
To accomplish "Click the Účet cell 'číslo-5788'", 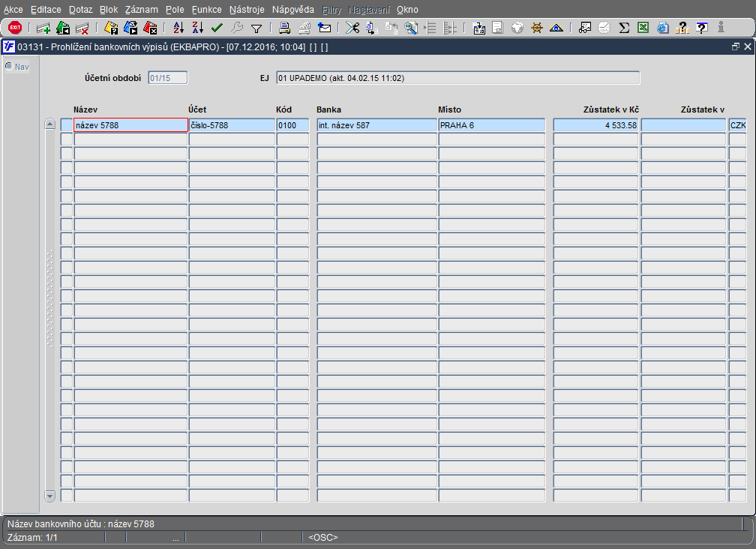I will tap(232, 125).
